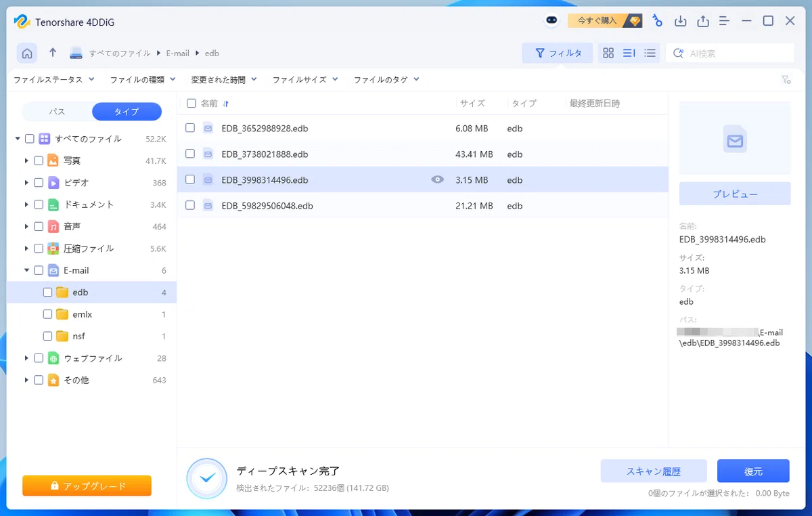
Task: Open the hamburger menu icon
Action: 725,21
